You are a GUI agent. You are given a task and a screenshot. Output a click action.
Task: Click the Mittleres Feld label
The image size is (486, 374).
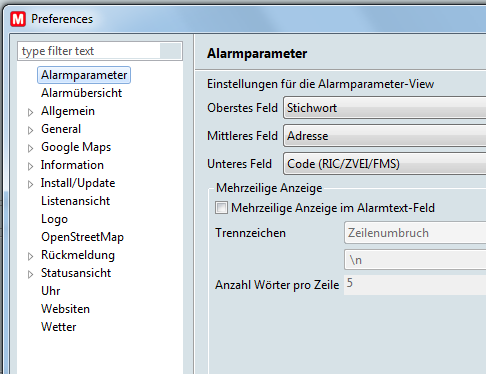(x=242, y=136)
